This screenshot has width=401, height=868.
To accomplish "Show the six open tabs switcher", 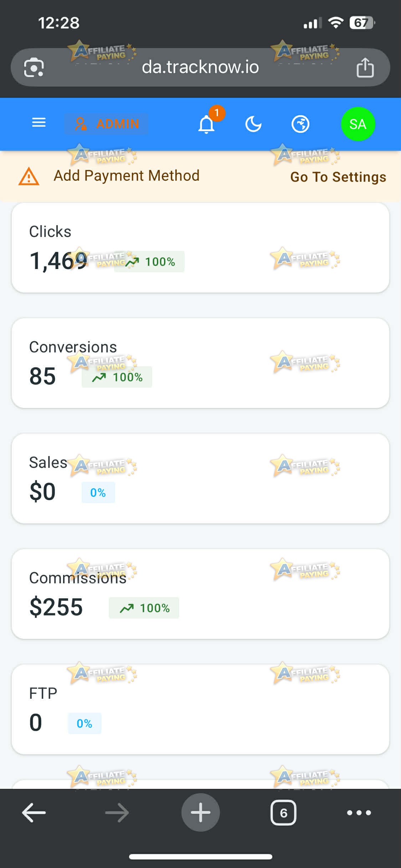I will pyautogui.click(x=283, y=813).
